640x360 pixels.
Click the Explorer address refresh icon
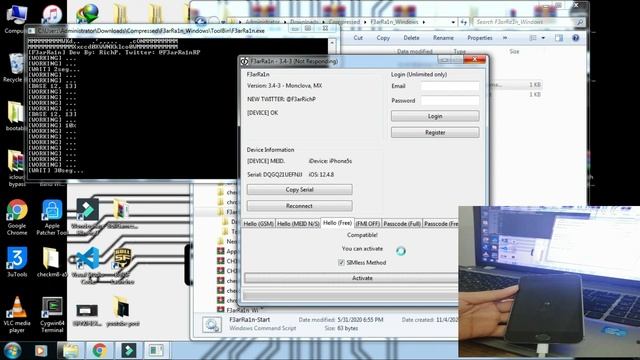click(464, 22)
